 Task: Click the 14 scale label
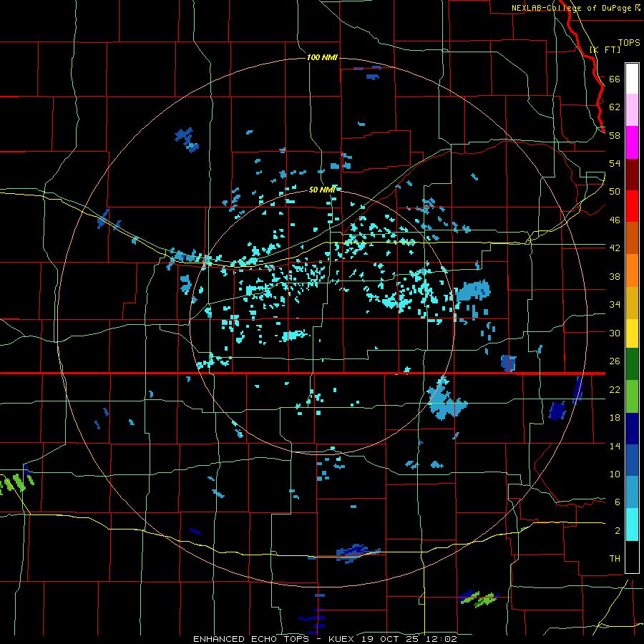(x=615, y=446)
